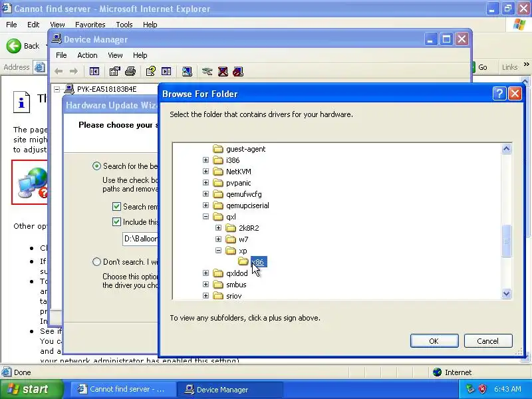Expand the qxldod folder

tap(205, 273)
